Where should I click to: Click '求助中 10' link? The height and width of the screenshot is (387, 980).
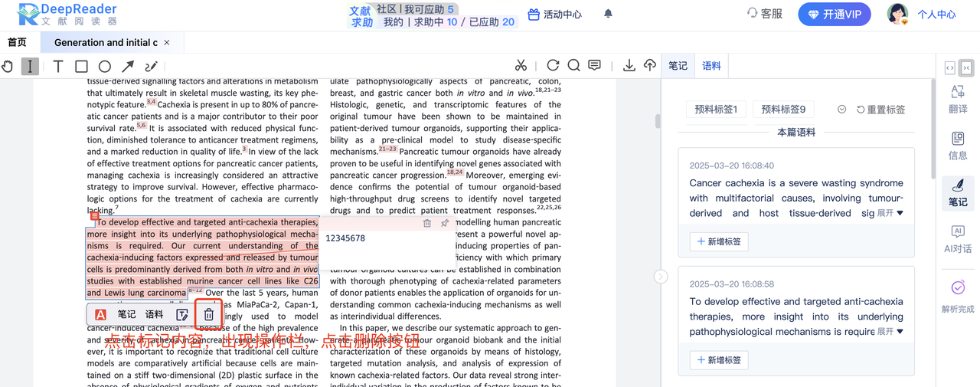click(436, 22)
